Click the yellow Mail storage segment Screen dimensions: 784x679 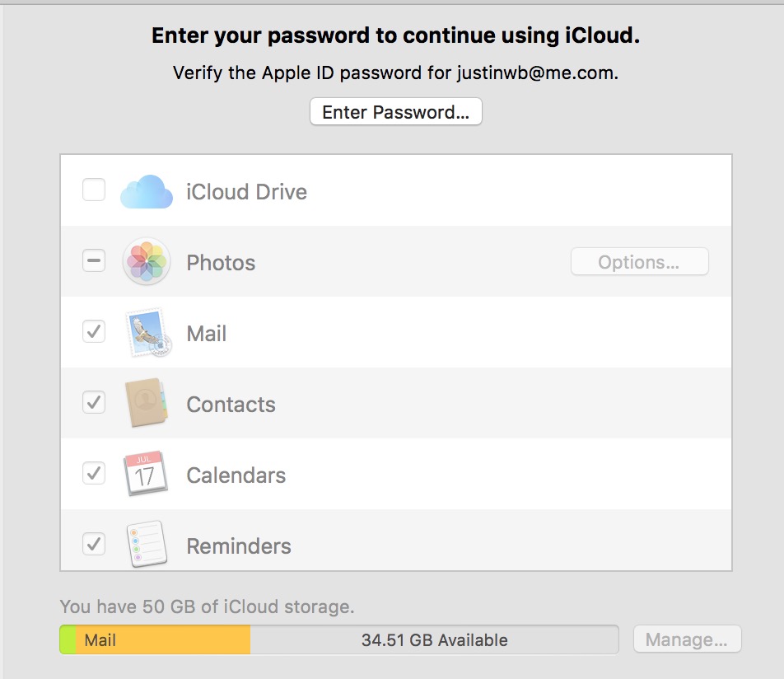tap(163, 639)
